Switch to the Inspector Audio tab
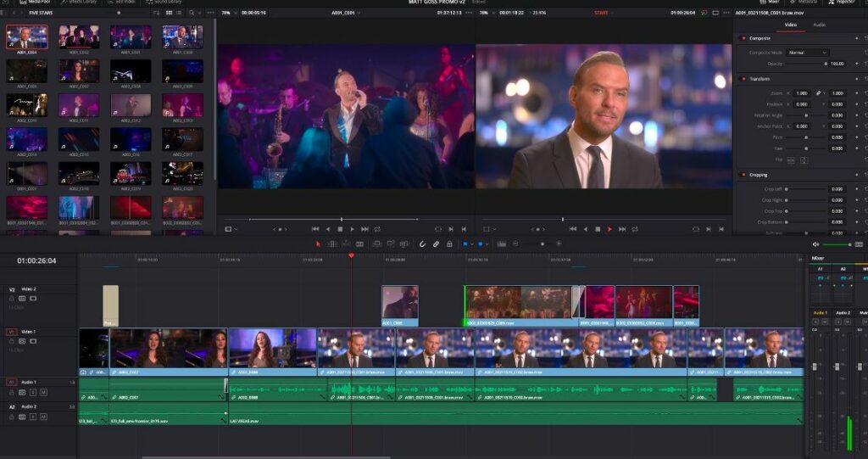Image resolution: width=868 pixels, height=459 pixels. [x=820, y=25]
